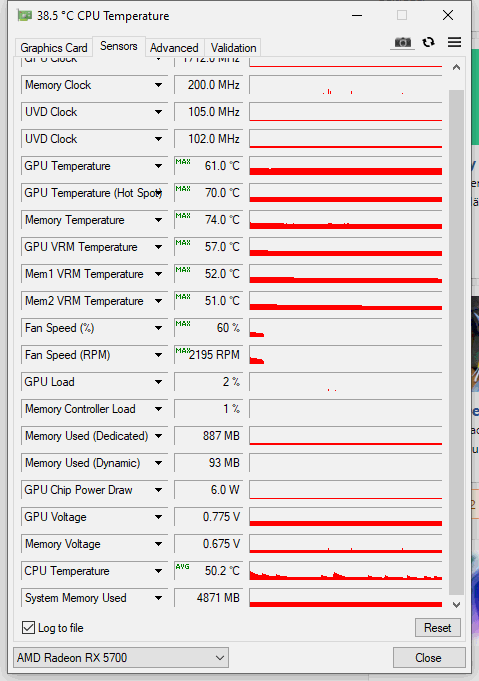Click the 60 % Fan Speed value
This screenshot has width=479, height=681.
(x=208, y=328)
